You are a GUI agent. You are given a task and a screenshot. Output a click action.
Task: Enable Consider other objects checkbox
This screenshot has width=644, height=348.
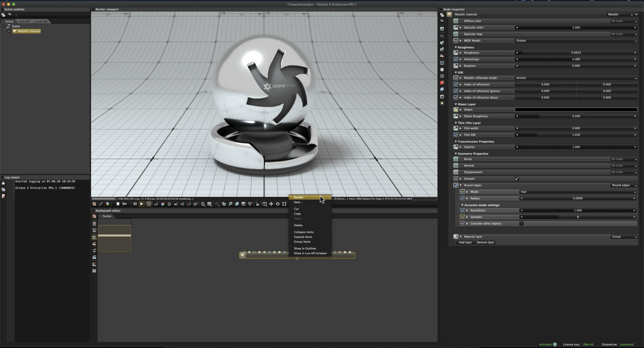point(521,224)
